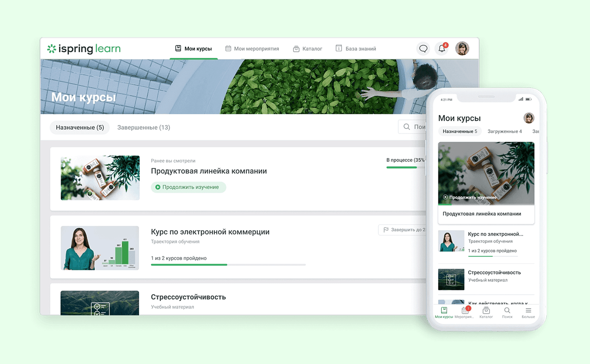590x364 pixels.
Task: Select Загруженные 4 tab on phone
Action: [505, 131]
